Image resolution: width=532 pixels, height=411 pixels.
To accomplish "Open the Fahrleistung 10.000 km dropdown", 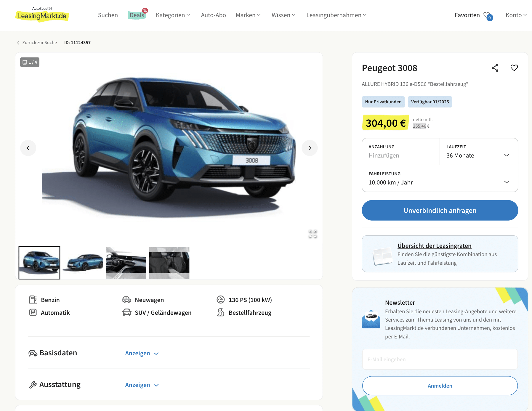I will tap(440, 179).
